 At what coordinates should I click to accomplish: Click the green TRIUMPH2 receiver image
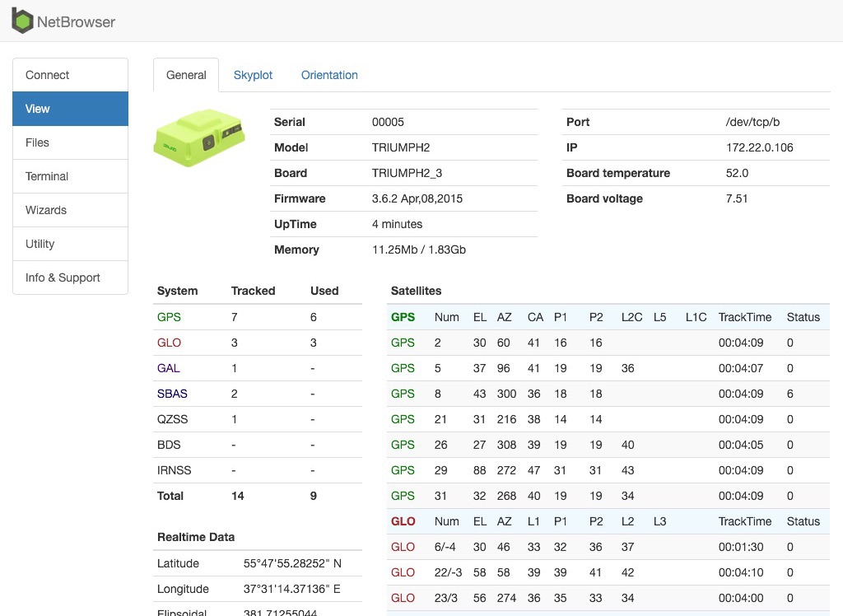click(199, 138)
